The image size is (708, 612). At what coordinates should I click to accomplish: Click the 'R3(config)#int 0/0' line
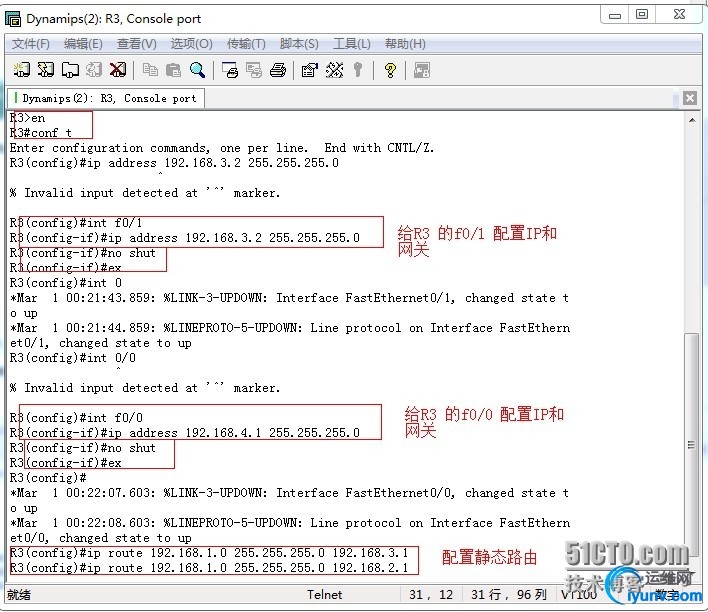tap(72, 358)
